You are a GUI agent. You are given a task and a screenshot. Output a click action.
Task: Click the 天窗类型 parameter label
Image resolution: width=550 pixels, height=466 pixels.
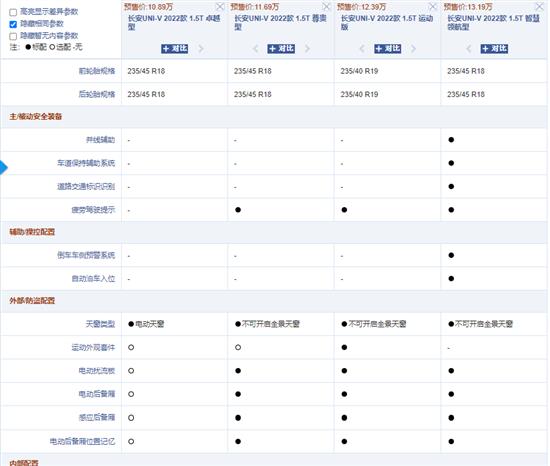coord(101,324)
